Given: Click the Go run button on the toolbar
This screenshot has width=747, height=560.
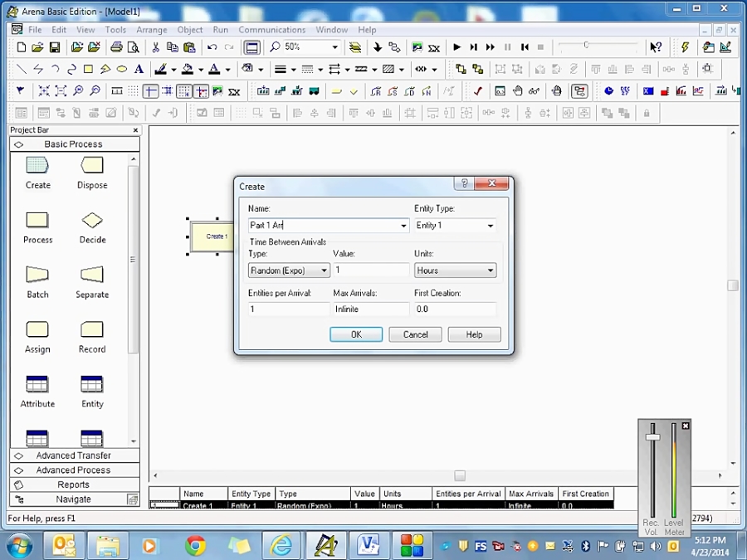Looking at the screenshot, I should coord(456,47).
